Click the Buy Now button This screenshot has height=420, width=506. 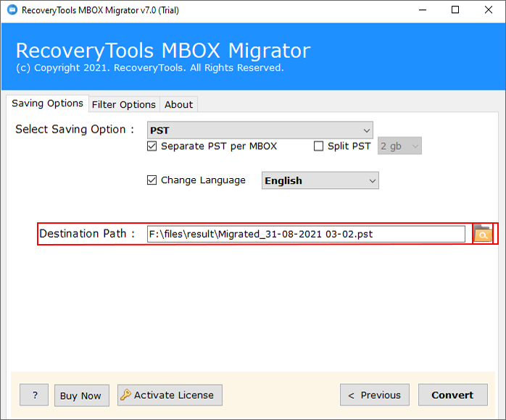82,395
